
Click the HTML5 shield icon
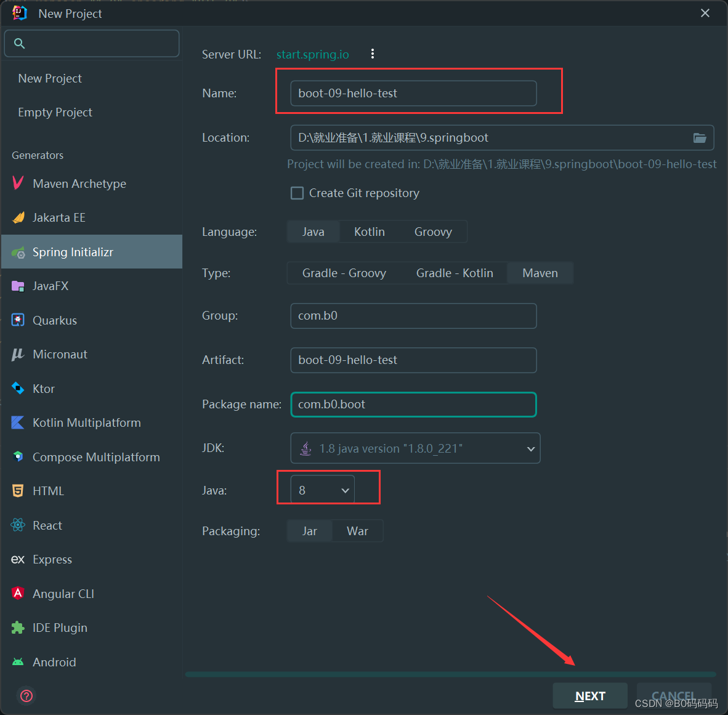(x=18, y=491)
